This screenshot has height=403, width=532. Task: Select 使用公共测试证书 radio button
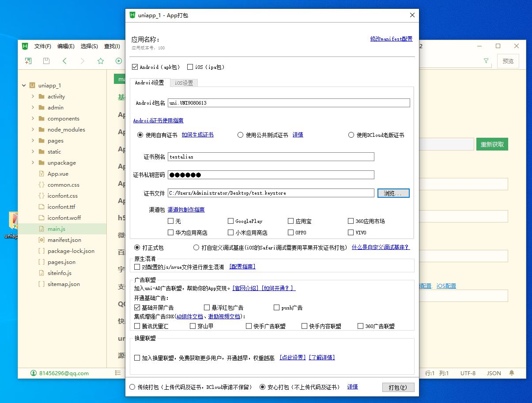coord(241,135)
